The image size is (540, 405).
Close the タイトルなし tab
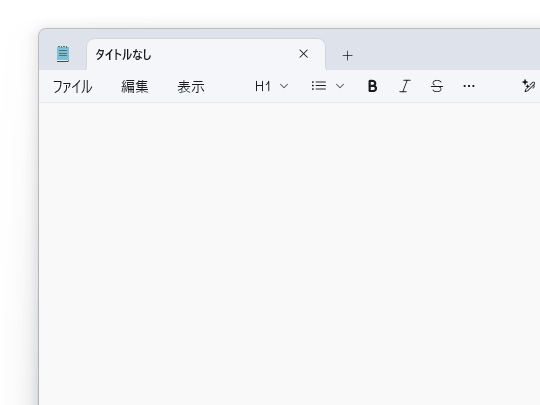[x=303, y=54]
